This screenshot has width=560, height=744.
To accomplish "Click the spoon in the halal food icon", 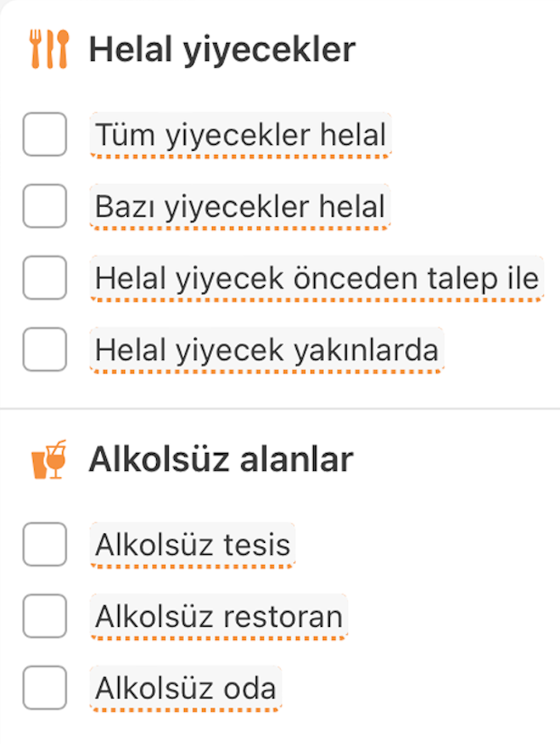I will point(63,49).
